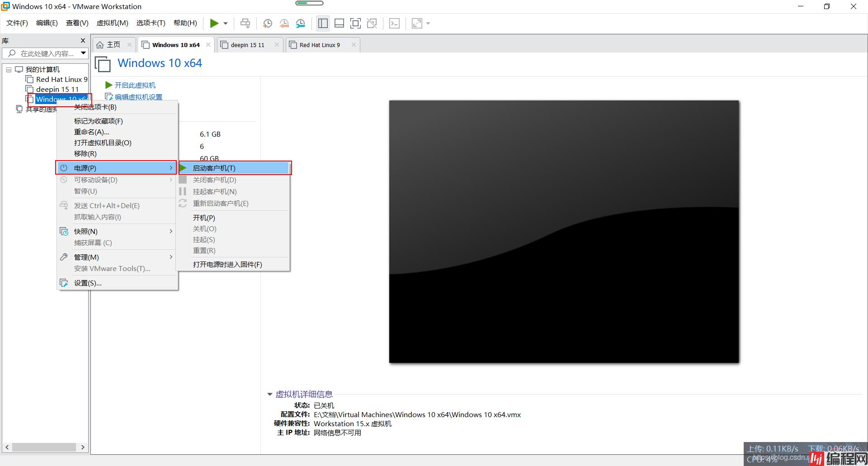Switch to the deepin 15 11 tab
This screenshot has height=466, width=868.
[247, 45]
